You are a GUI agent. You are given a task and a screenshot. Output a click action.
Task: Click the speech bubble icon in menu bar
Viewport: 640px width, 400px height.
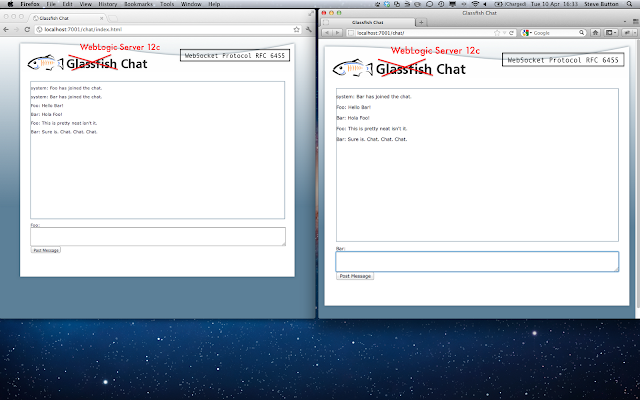coord(429,4)
